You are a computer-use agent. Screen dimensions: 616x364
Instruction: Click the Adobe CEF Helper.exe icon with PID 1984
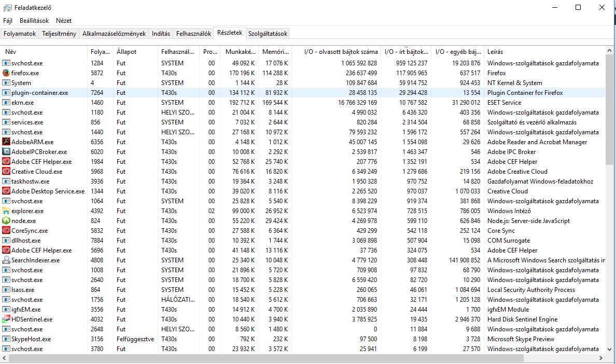click(x=6, y=161)
